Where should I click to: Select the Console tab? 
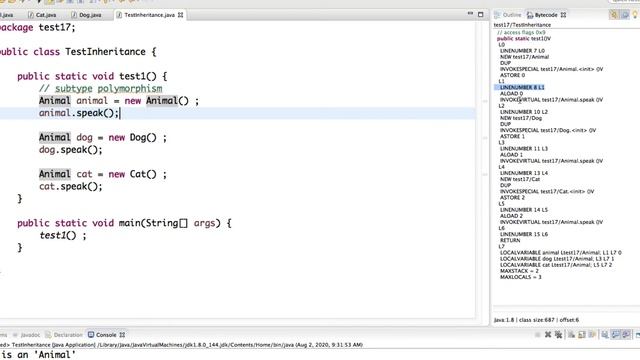click(x=106, y=335)
